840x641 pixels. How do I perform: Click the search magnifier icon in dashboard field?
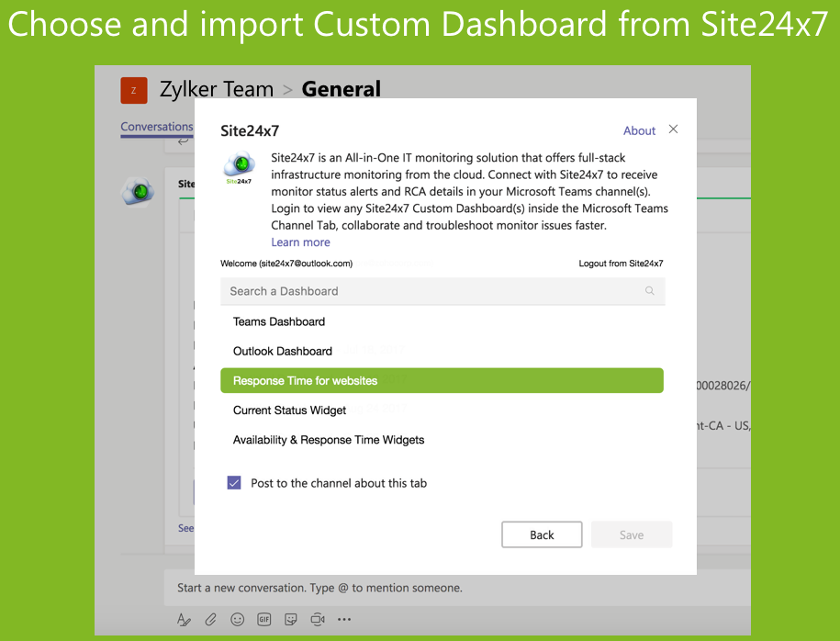[650, 291]
